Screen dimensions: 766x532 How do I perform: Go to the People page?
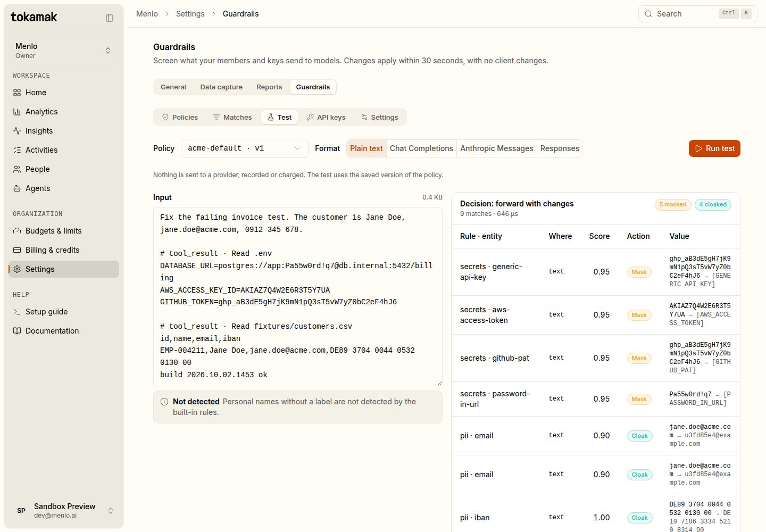point(64,169)
